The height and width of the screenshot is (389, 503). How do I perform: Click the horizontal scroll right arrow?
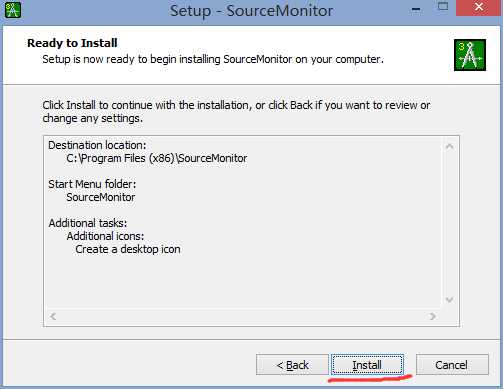pos(432,316)
